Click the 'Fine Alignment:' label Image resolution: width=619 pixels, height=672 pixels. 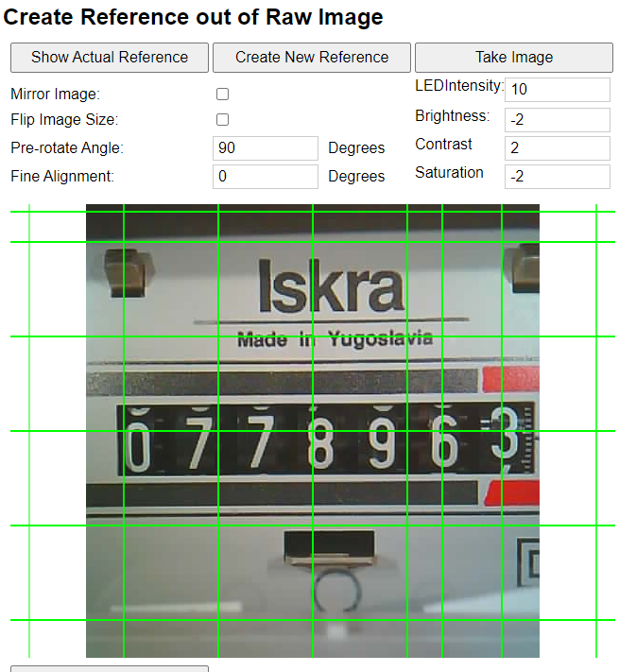(x=62, y=176)
